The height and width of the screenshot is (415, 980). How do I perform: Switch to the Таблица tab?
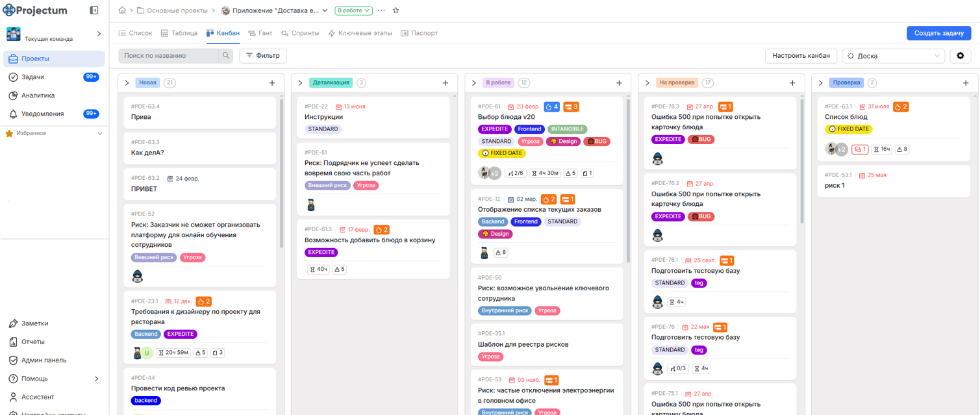179,33
